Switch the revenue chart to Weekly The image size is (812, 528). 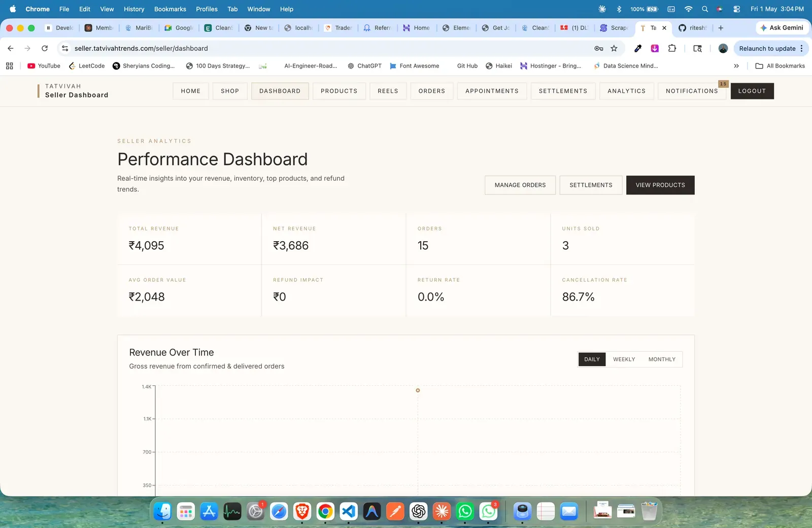(624, 359)
